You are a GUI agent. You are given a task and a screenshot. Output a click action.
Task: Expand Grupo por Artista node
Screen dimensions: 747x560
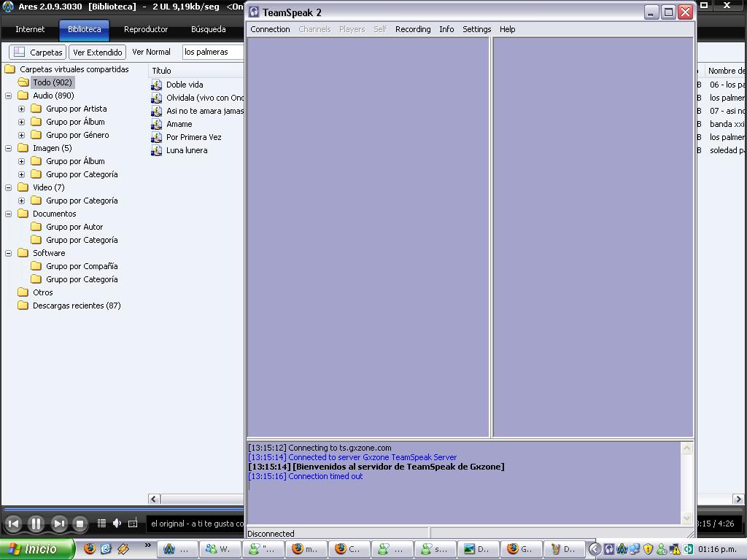pos(21,109)
